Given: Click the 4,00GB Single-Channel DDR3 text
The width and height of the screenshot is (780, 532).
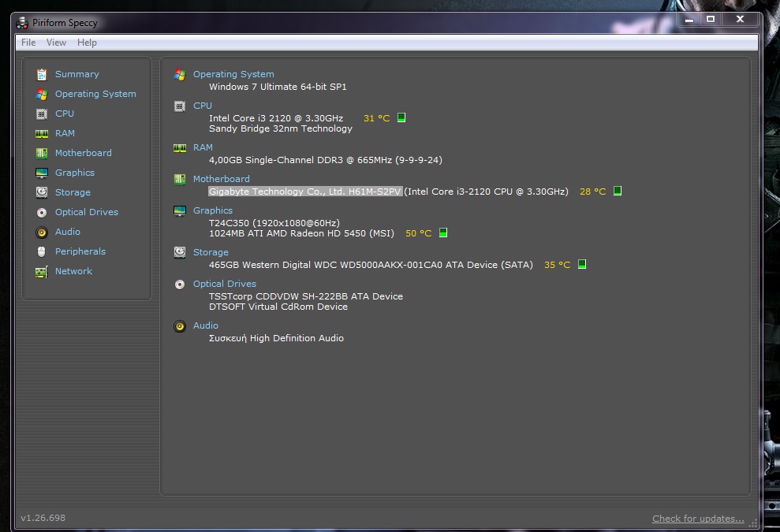Looking at the screenshot, I should coord(326,160).
